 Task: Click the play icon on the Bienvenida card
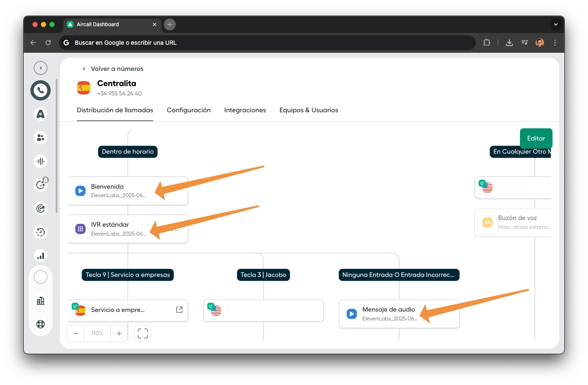tap(80, 191)
